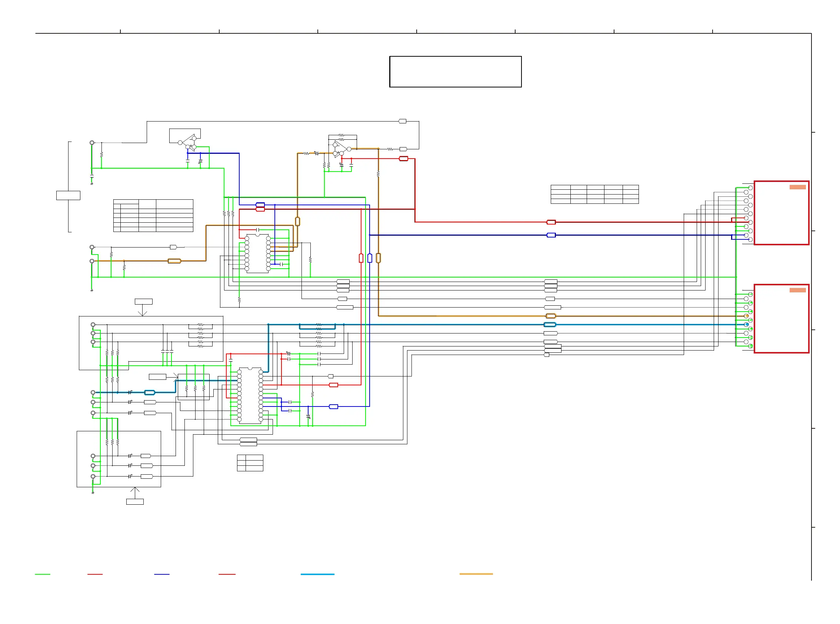Click the label box below the upward arrow
Image resolution: width=840 pixels, height=624 pixels.
tap(135, 502)
